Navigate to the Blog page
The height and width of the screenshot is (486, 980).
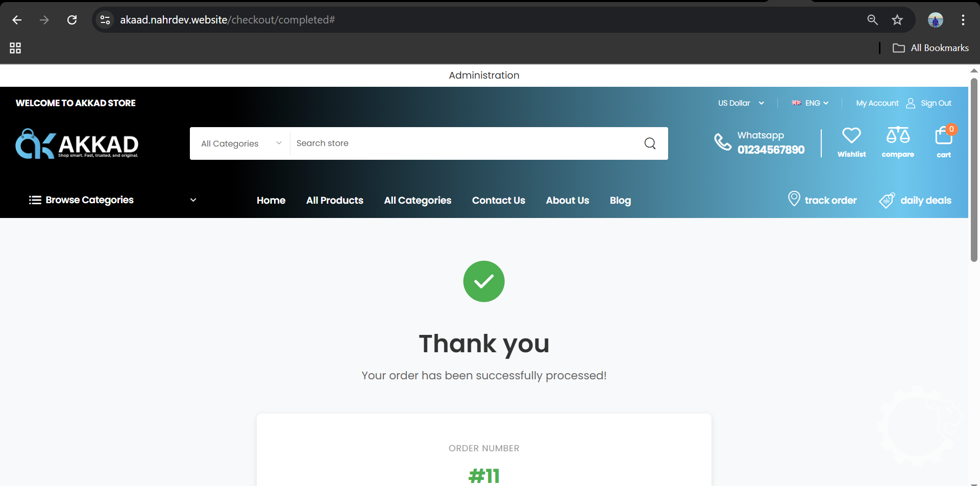(620, 201)
